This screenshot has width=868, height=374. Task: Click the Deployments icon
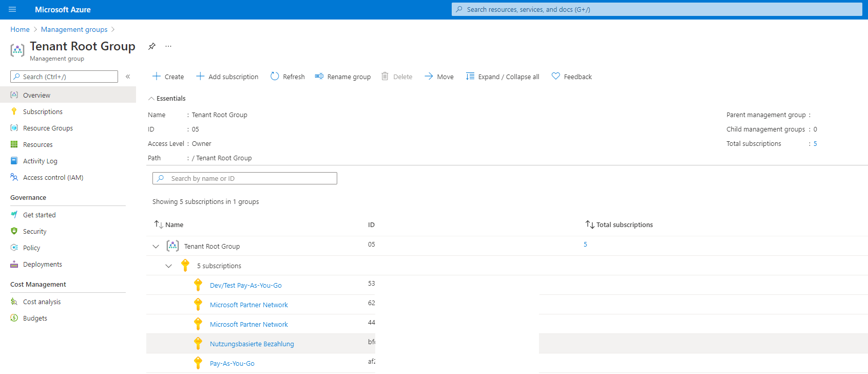coord(14,264)
